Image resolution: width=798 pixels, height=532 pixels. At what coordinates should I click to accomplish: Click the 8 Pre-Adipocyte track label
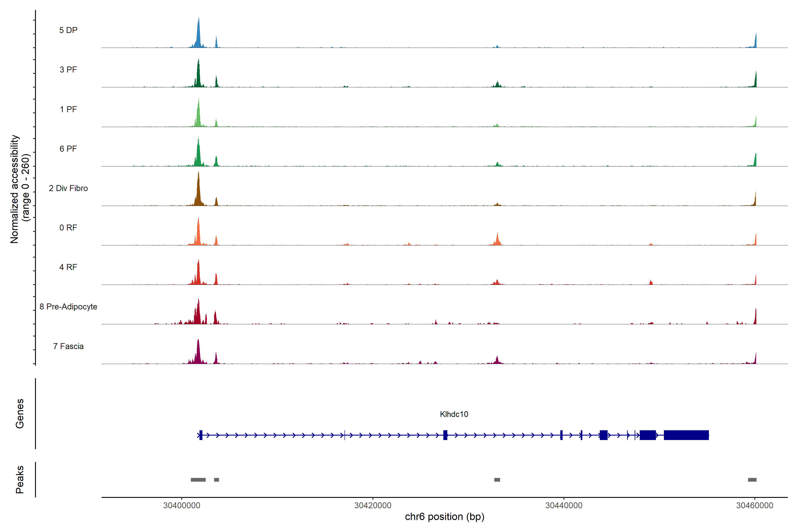coord(68,307)
